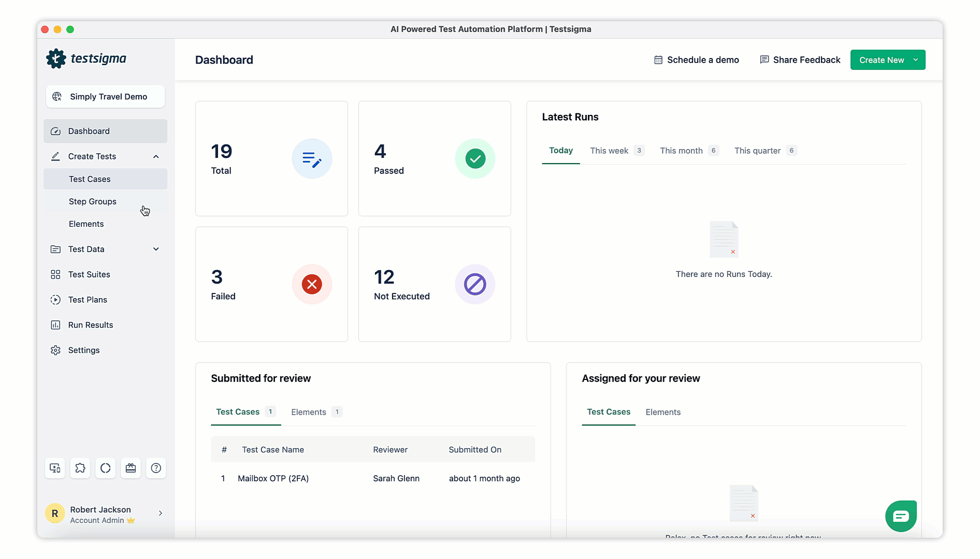This screenshot has height=559, width=980.
Task: Open the Dashboard sidebar item
Action: pyautogui.click(x=105, y=131)
